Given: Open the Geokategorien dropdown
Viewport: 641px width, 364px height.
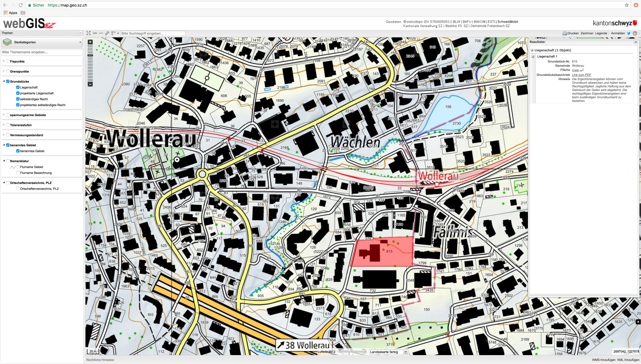Looking at the screenshot, I should [x=42, y=42].
